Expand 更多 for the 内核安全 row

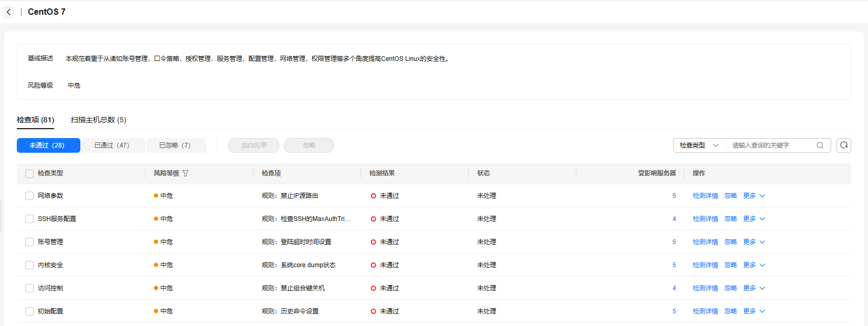[x=754, y=265]
